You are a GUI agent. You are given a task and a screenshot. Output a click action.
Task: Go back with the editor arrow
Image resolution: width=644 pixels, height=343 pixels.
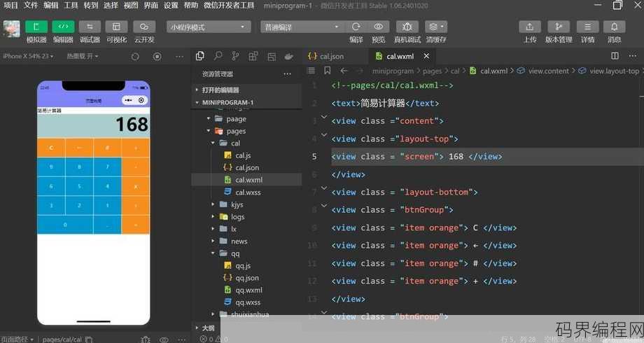[x=344, y=71]
